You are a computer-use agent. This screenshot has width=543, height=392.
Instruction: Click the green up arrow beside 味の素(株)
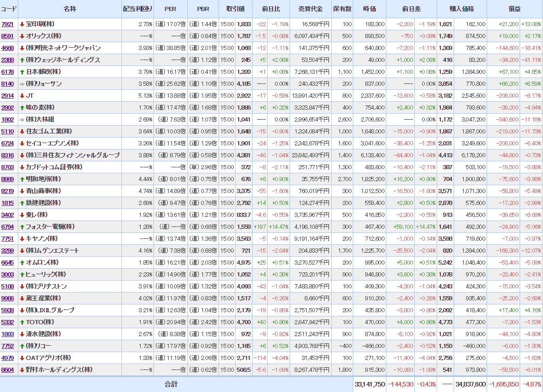[x=22, y=107]
